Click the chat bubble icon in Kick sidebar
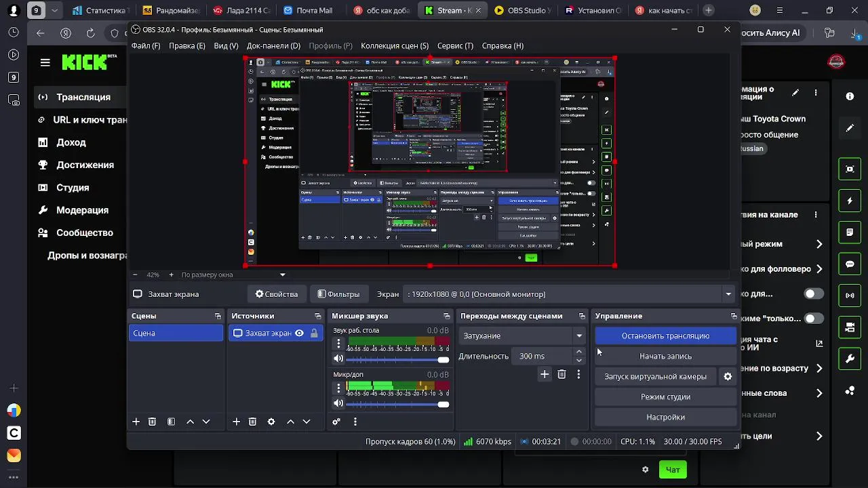 (x=850, y=264)
